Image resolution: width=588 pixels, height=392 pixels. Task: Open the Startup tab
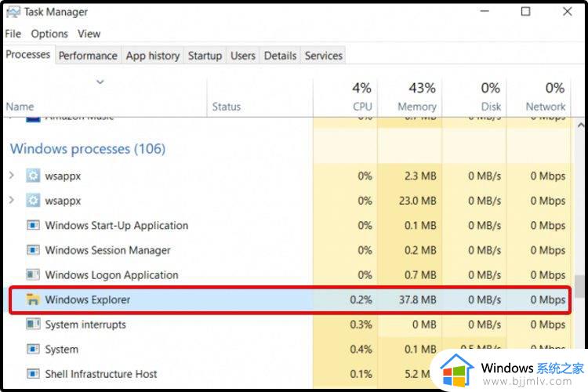coord(205,56)
